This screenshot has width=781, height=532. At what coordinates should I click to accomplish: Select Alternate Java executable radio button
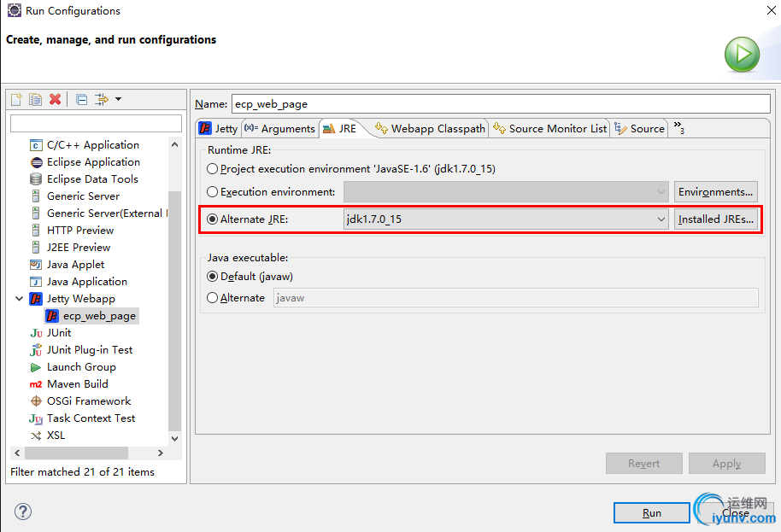pos(212,298)
